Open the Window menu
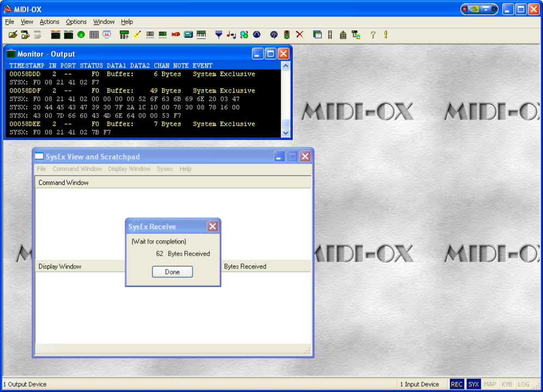This screenshot has width=543, height=392. (x=104, y=22)
